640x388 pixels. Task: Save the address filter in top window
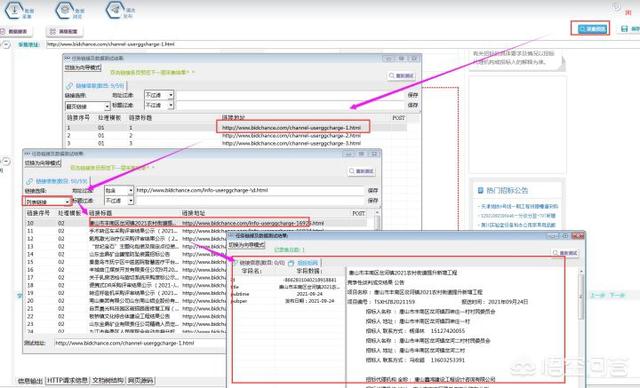(413, 95)
